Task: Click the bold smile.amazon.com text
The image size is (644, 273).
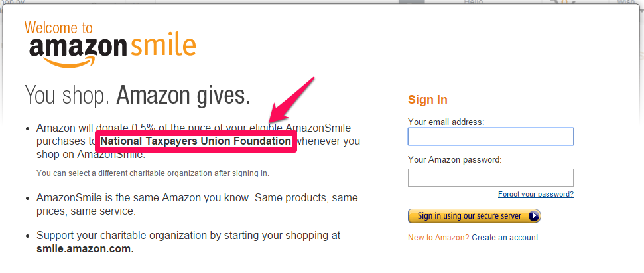Action: click(85, 248)
